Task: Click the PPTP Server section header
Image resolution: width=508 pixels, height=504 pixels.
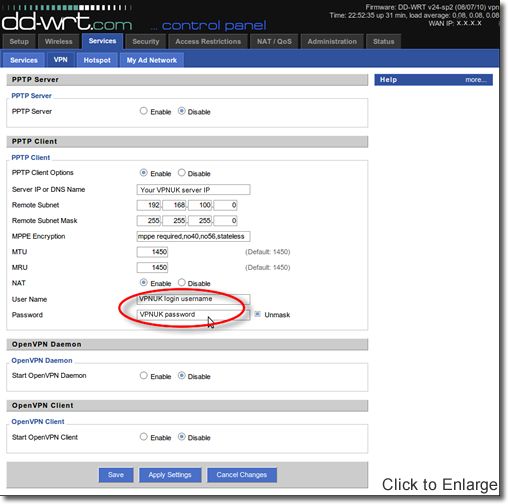Action: [x=187, y=80]
